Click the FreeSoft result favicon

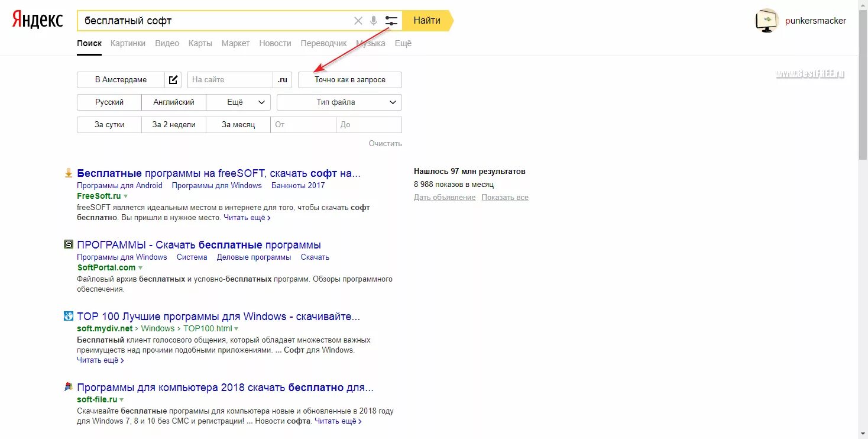coord(69,173)
